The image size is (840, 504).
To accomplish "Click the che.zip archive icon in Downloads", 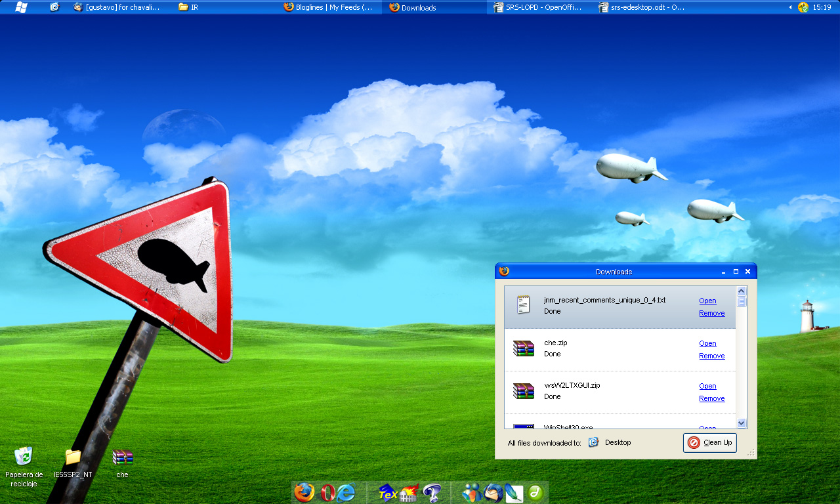I will pyautogui.click(x=524, y=348).
